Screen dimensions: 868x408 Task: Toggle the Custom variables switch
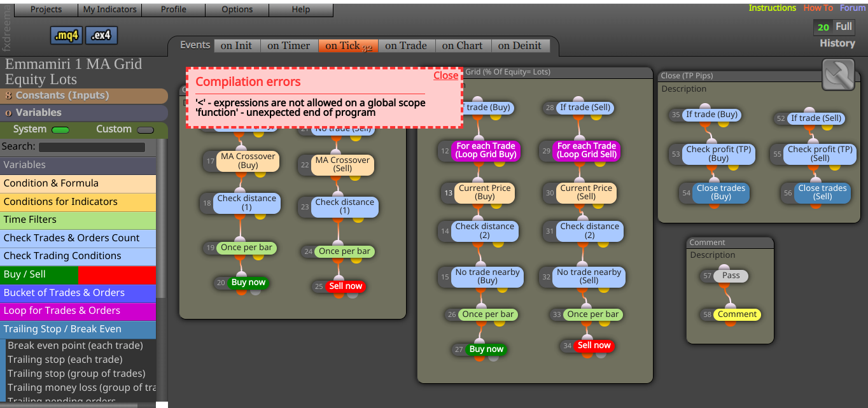point(146,130)
